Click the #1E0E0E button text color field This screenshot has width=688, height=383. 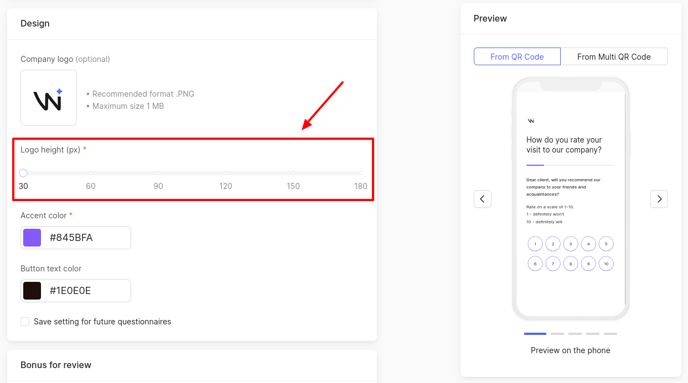point(75,291)
